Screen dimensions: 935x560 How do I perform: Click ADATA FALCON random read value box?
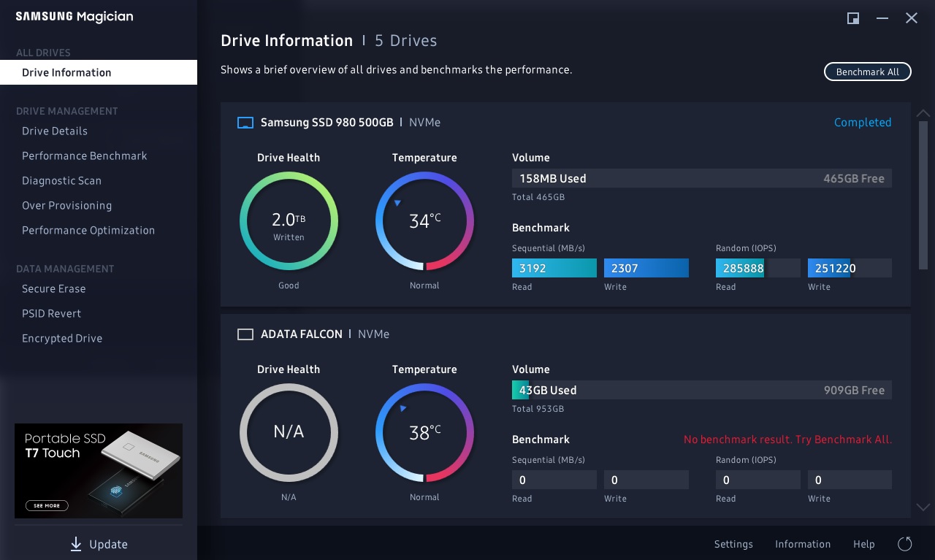point(758,480)
